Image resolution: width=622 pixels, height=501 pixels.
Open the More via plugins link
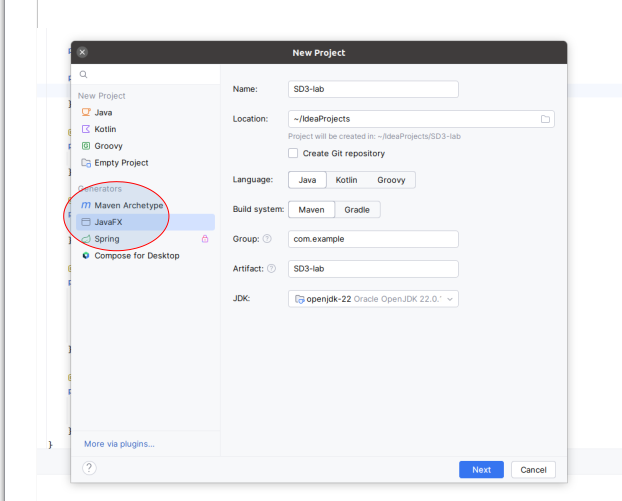click(119, 444)
